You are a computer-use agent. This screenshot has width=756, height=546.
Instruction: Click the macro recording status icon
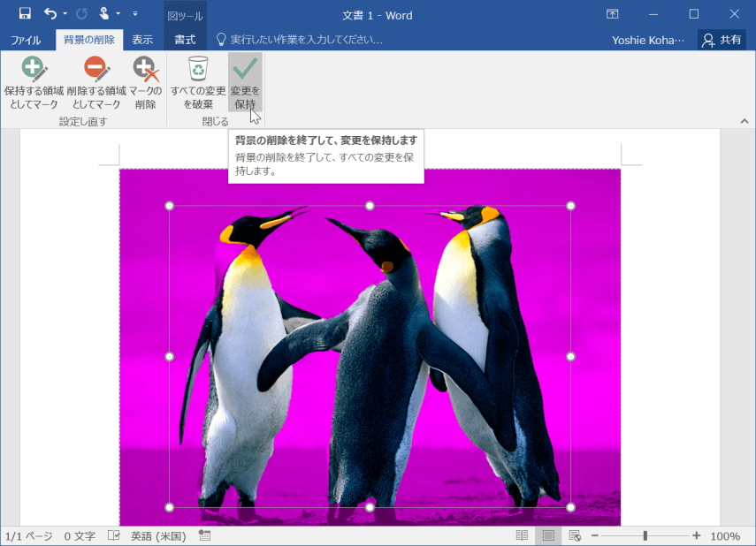[x=204, y=535]
